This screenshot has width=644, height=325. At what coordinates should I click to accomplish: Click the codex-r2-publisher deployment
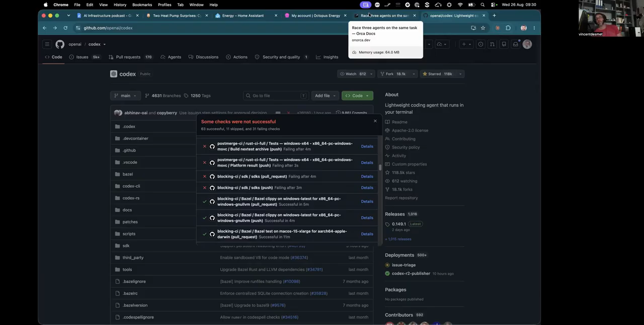411,274
